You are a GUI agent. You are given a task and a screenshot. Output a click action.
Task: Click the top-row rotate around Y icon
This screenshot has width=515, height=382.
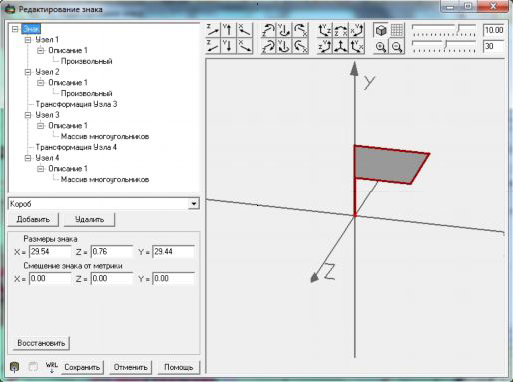click(284, 30)
